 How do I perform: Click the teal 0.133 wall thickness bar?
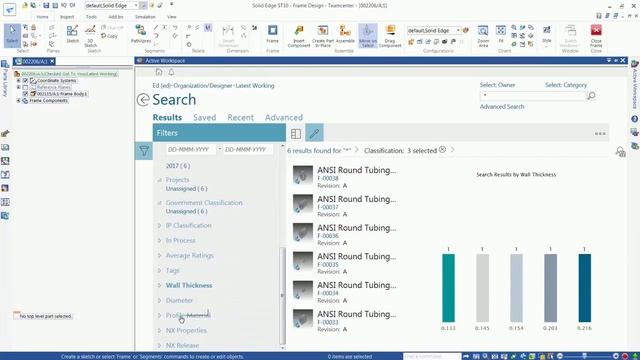448,288
